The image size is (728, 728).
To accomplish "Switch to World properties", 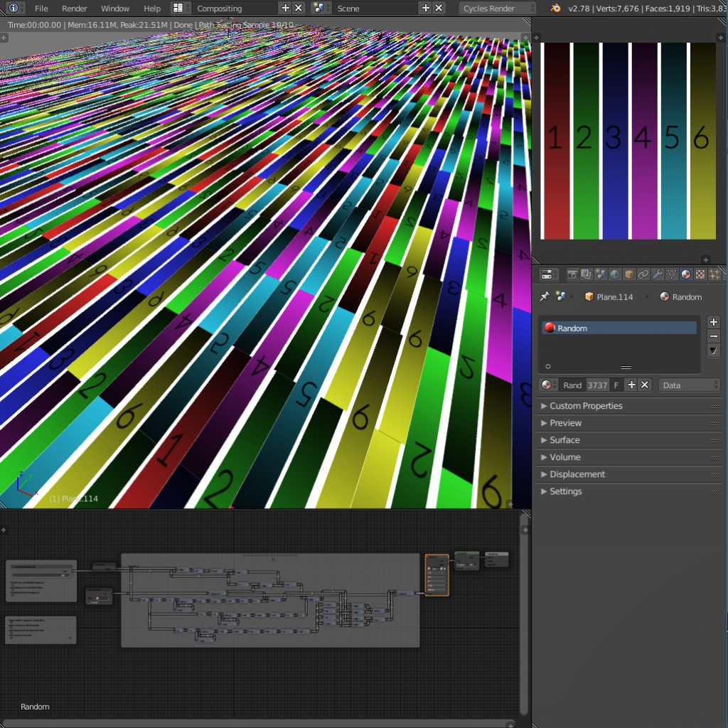I will tap(615, 275).
